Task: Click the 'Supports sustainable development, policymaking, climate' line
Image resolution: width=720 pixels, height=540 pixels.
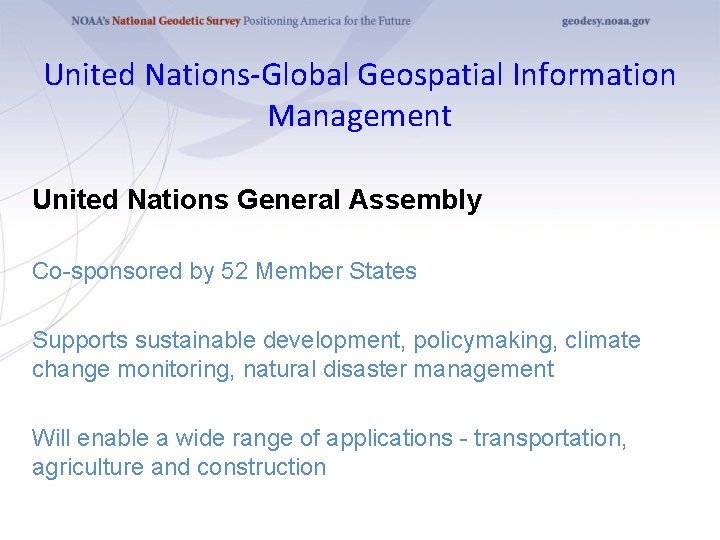Action: (x=336, y=341)
